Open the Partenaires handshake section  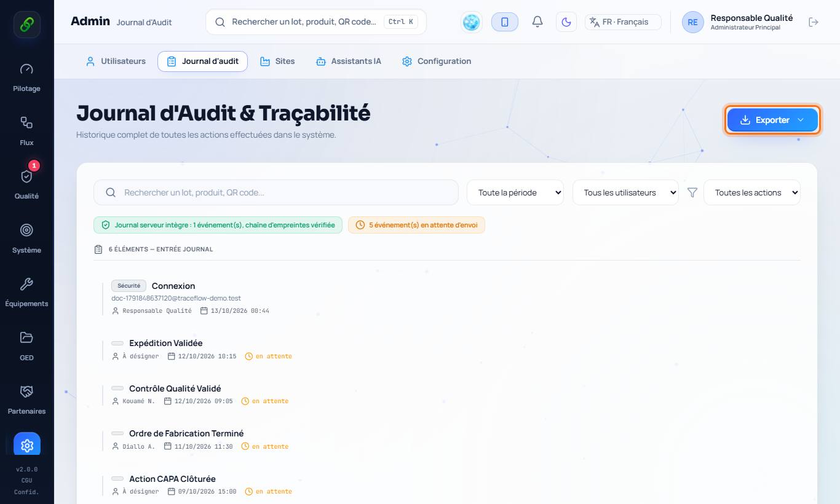(26, 400)
